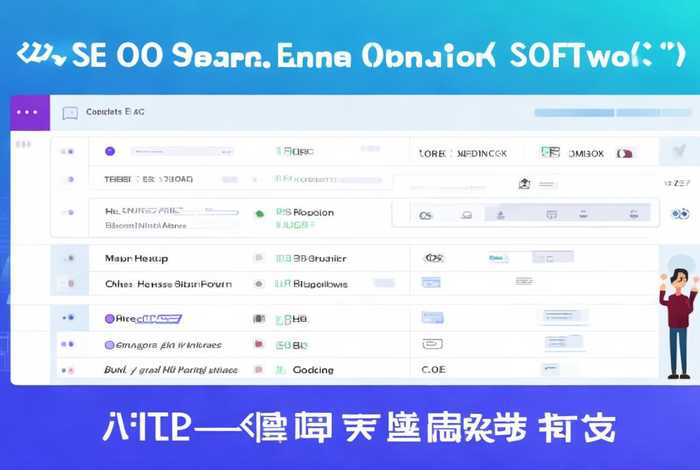700x470 pixels.
Task: Click the green grid icon beside OMBOX
Action: 550,152
